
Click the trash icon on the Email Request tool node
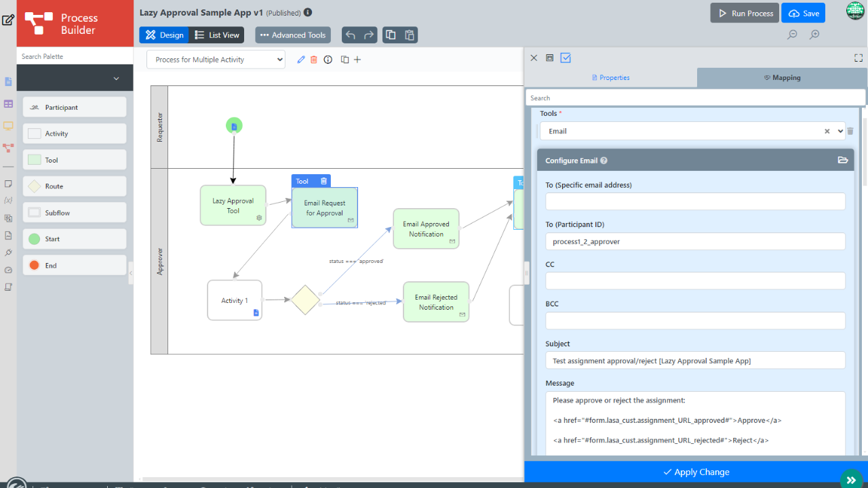pos(323,181)
